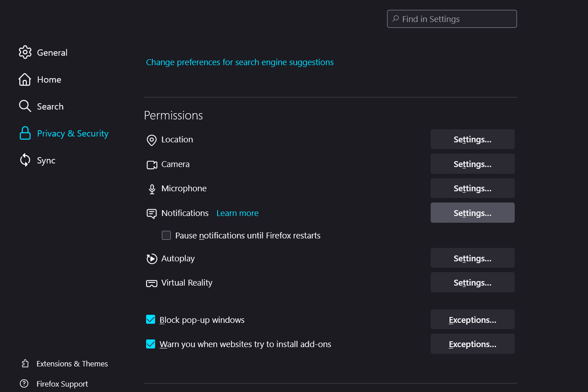Screen dimensions: 588x392
Task: Uncheck Block pop-up windows checkbox
Action: (151, 320)
